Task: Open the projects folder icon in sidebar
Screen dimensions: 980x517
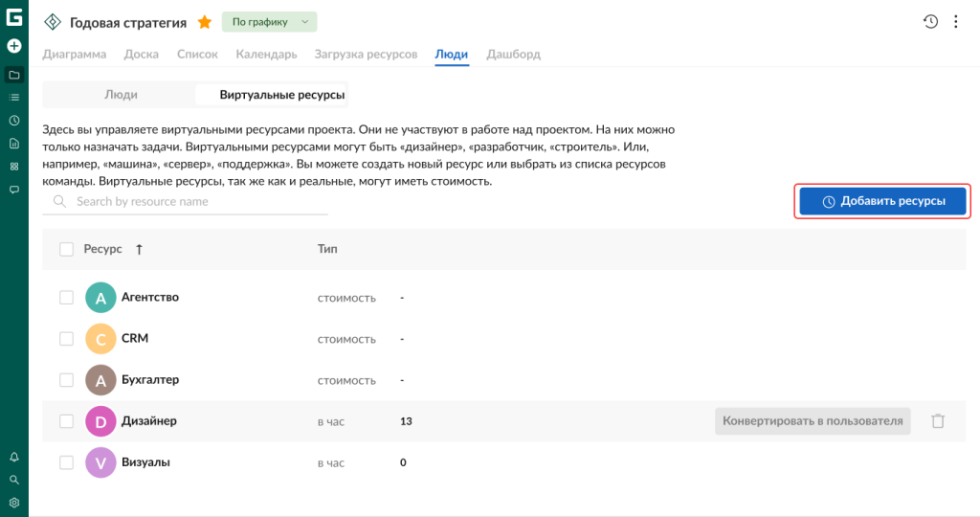Action: click(13, 75)
